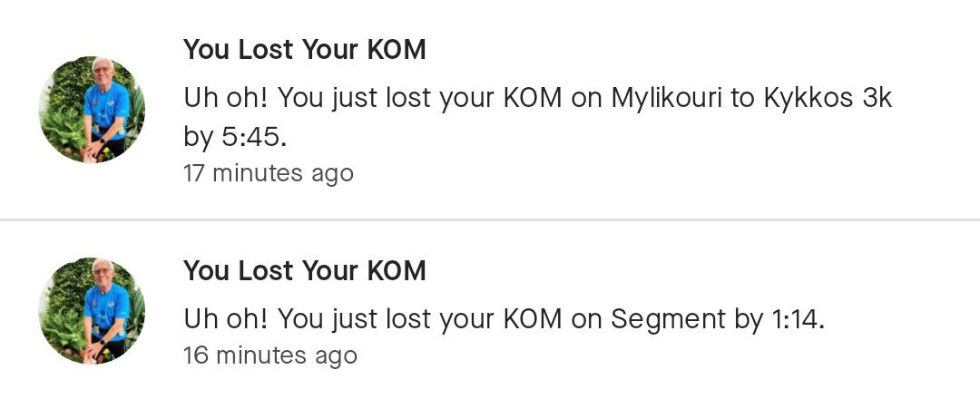The height and width of the screenshot is (399, 980).
Task: Click "Kykkos" in the first notification
Action: [807, 98]
